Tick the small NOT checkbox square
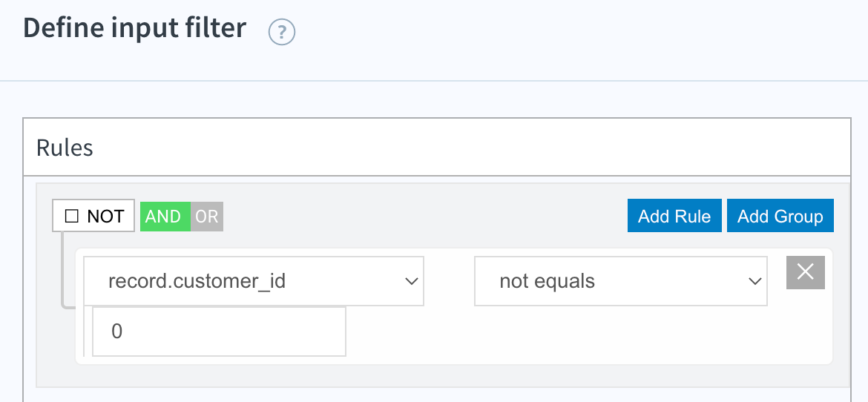The image size is (868, 402). click(x=72, y=216)
